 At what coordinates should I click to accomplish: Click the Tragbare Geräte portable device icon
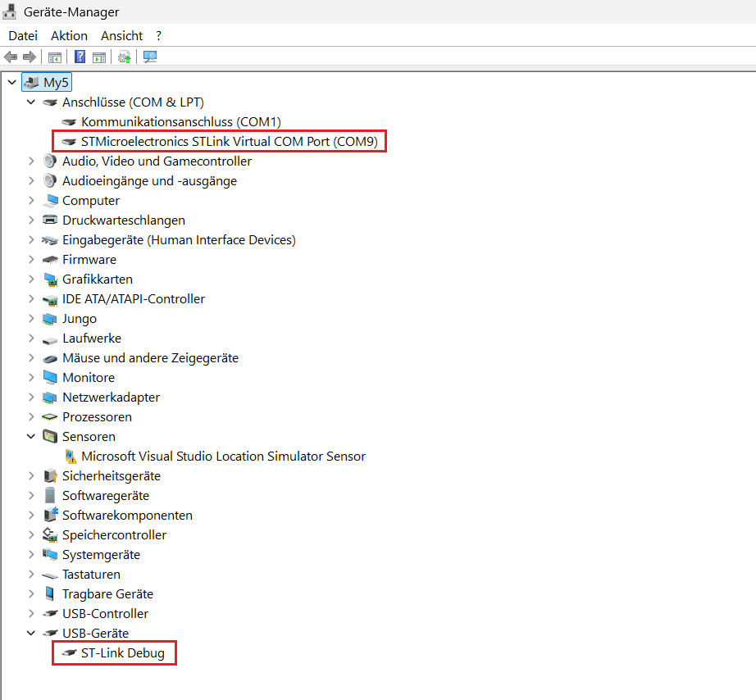(50, 593)
